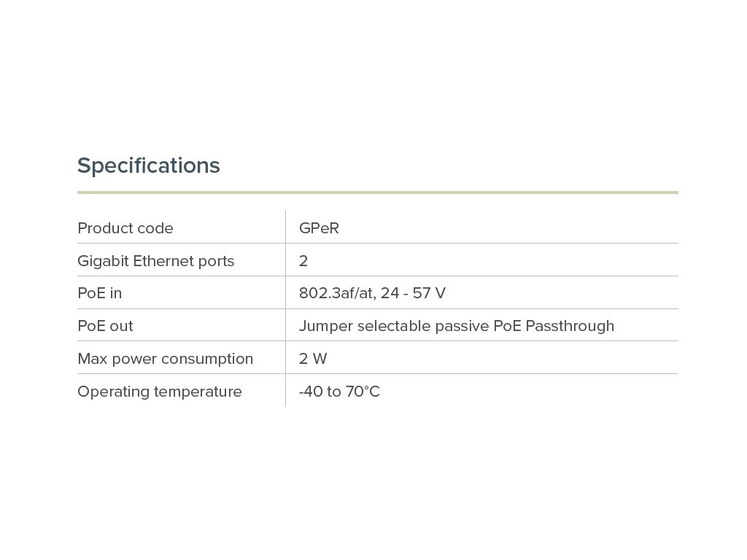Click the green divider line under Specifications
Viewport: 747px width, 560px height.
(x=377, y=192)
